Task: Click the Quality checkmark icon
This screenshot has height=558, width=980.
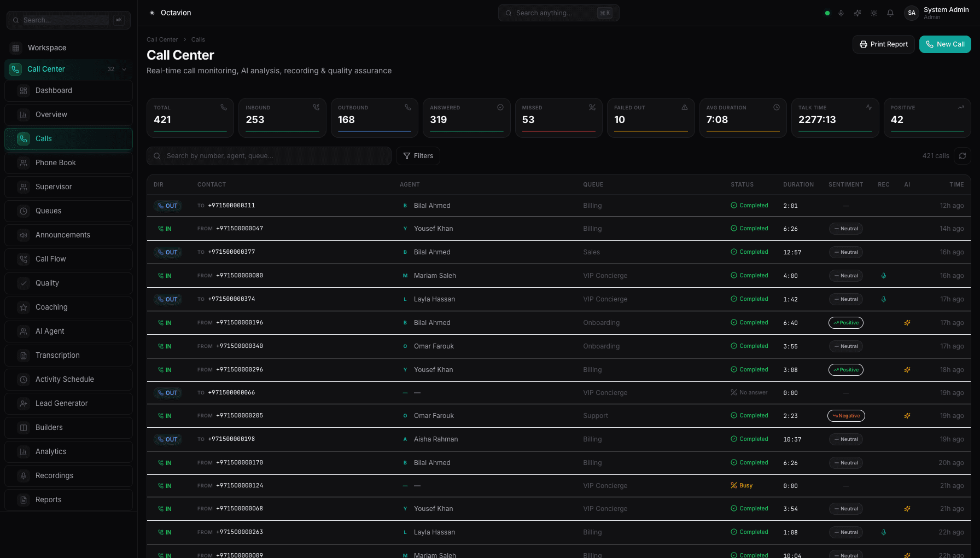Action: tap(24, 283)
